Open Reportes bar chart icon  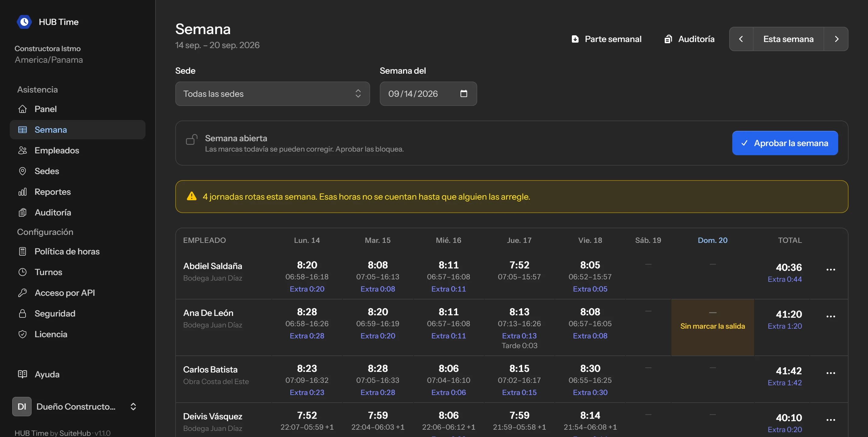tap(23, 192)
